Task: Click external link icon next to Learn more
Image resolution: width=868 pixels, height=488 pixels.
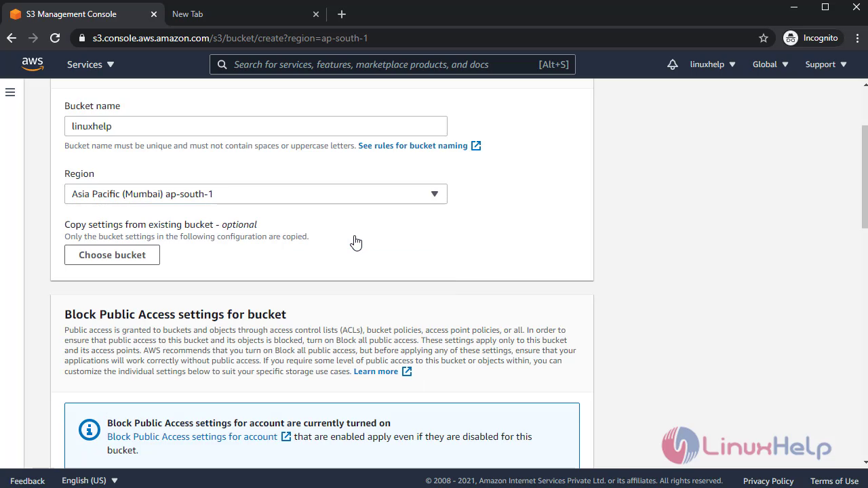Action: 407,371
